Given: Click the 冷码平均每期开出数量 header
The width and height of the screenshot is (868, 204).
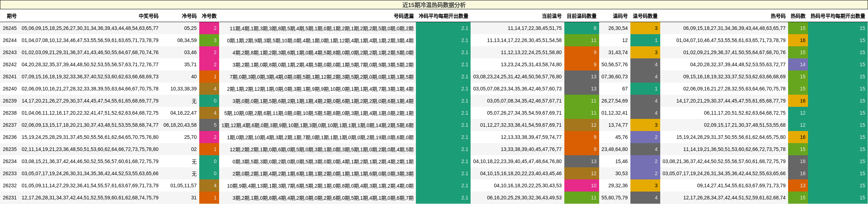Looking at the screenshot, I should tap(443, 16).
